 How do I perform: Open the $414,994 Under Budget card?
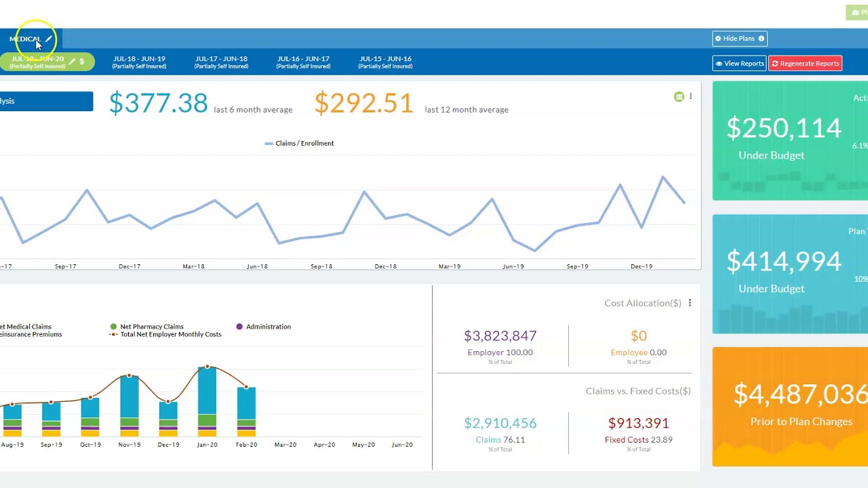[790, 274]
